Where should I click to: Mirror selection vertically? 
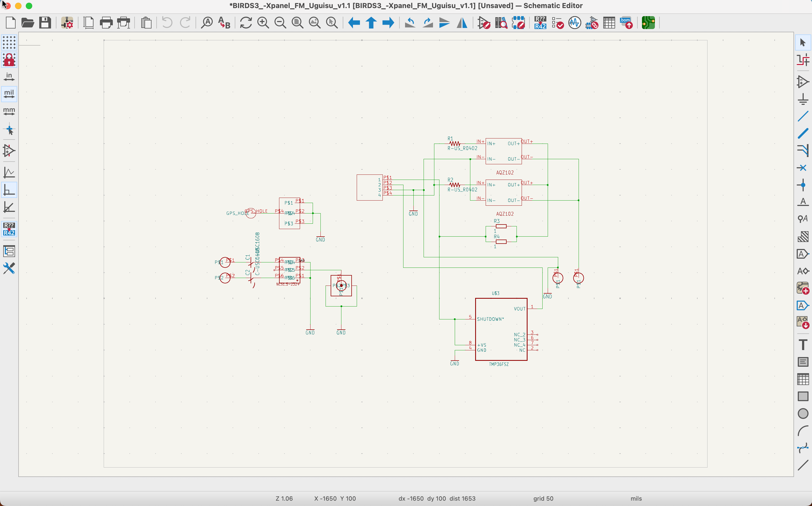click(x=445, y=23)
